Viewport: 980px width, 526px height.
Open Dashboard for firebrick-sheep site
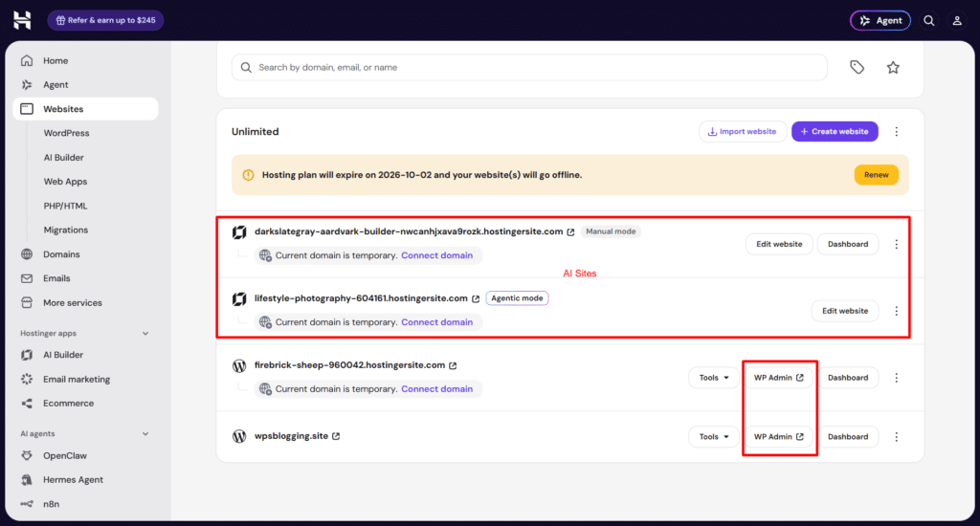[x=848, y=378]
